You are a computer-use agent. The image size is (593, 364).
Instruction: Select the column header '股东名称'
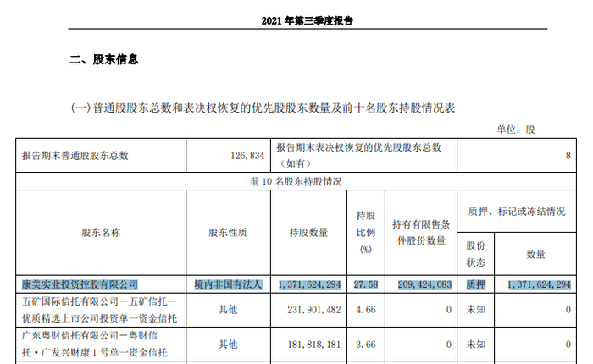coord(101,233)
